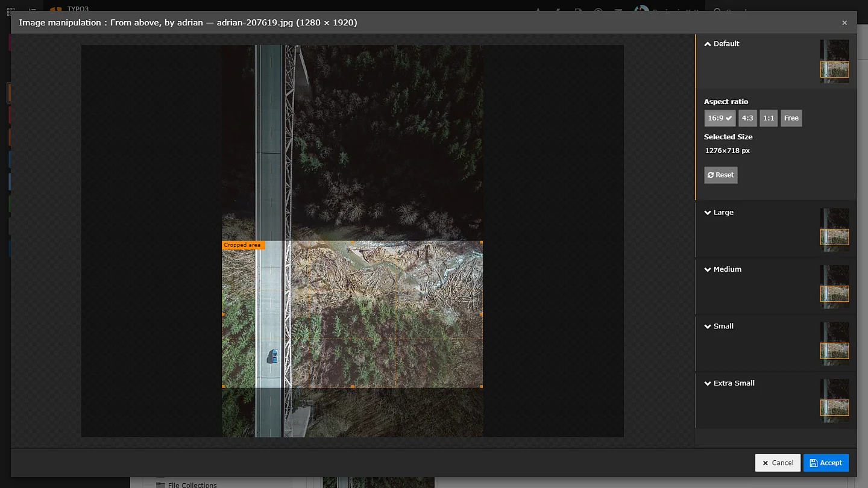The width and height of the screenshot is (868, 488).
Task: Expand the Extra Small crop variant
Action: pos(729,383)
